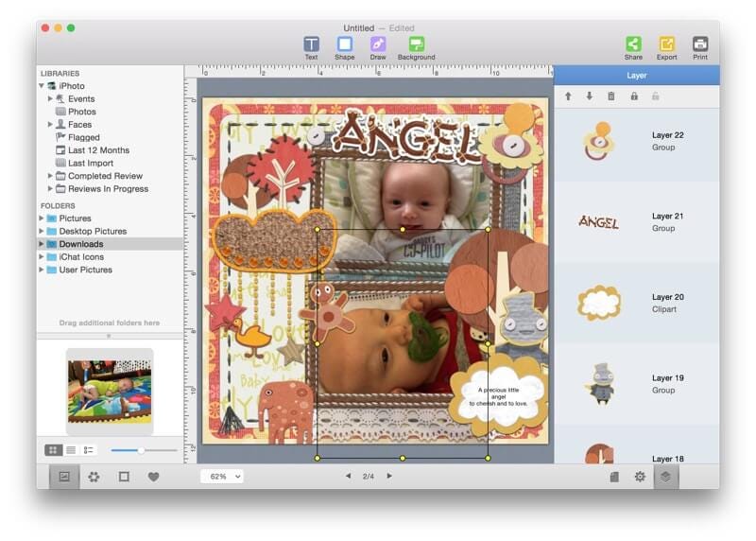Switch to grid thumbnail view
Screen dimensions: 756x541
pos(53,450)
